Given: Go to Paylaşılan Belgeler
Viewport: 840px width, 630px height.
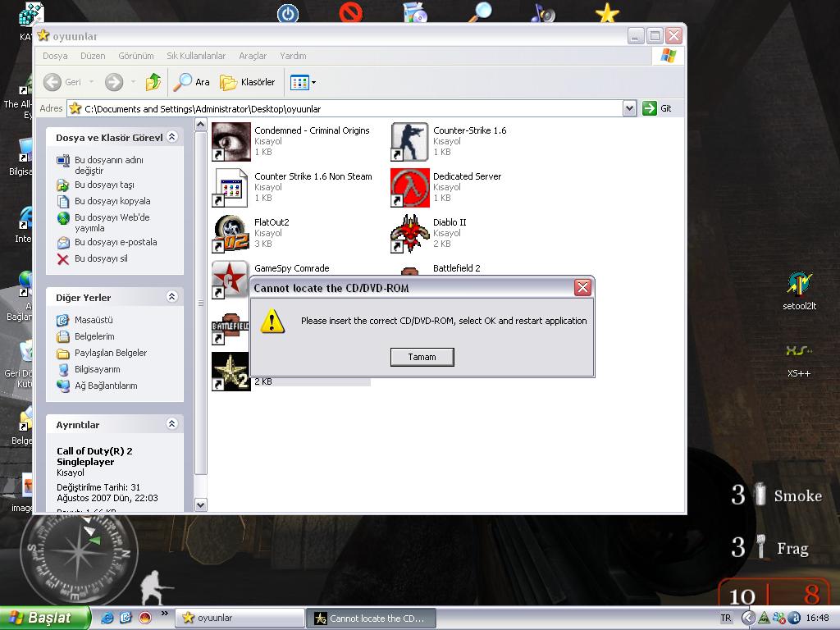Looking at the screenshot, I should pos(111,353).
